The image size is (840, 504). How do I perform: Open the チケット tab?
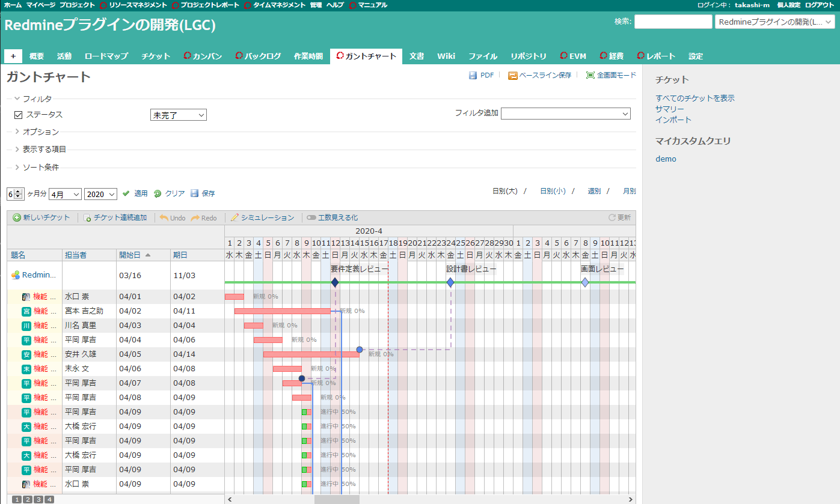pos(156,56)
